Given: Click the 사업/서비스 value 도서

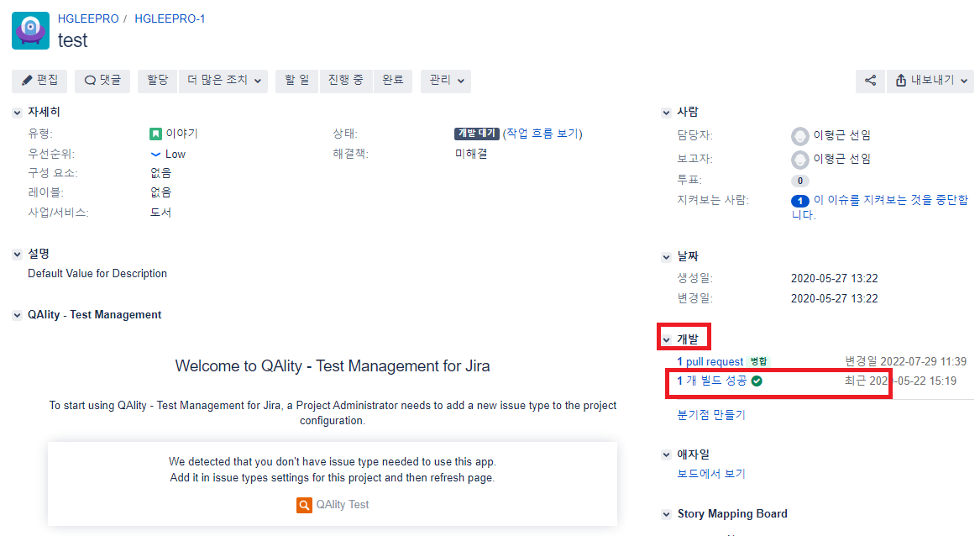Looking at the screenshot, I should click(x=160, y=213).
